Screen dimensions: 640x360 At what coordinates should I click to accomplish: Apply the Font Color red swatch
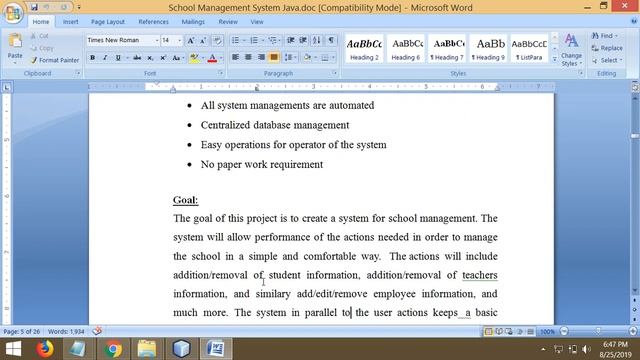point(212,58)
